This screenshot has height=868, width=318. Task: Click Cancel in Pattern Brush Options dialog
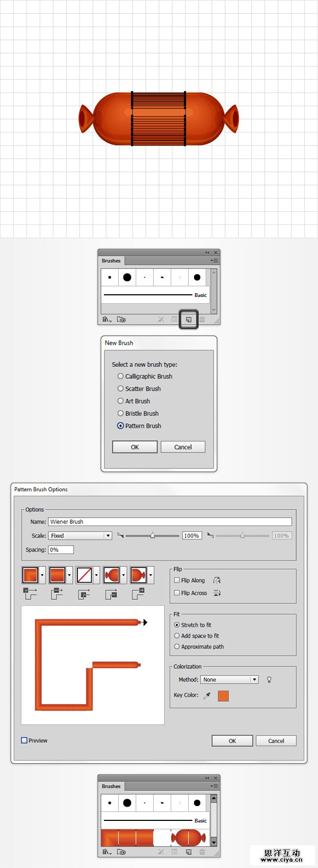point(276,741)
